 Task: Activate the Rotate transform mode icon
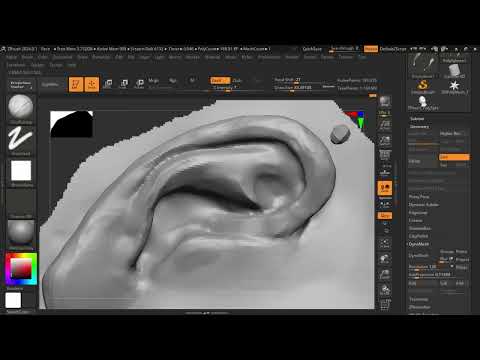tap(139, 84)
